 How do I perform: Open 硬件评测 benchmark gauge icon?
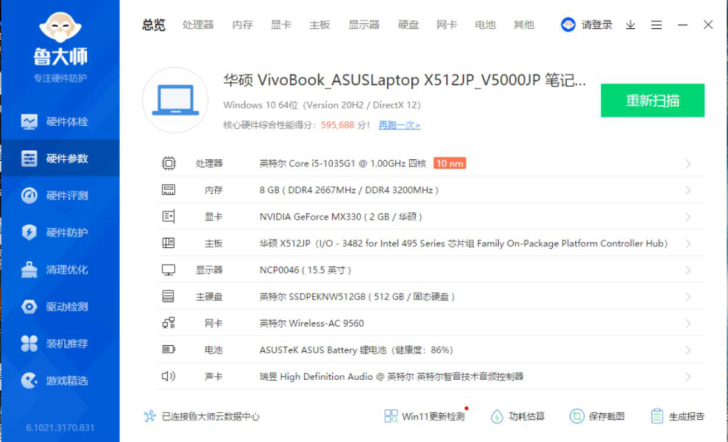(29, 195)
